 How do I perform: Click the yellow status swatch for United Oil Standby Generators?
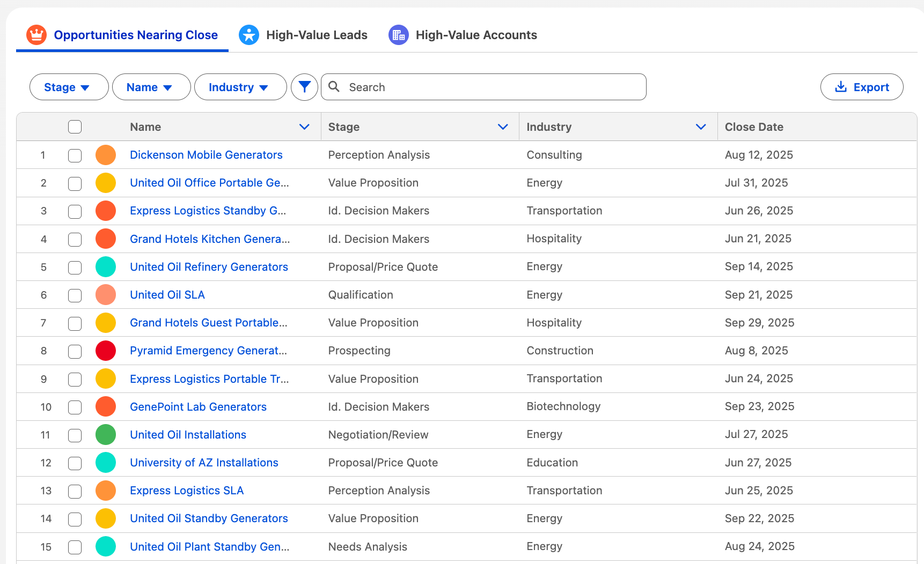pos(106,518)
